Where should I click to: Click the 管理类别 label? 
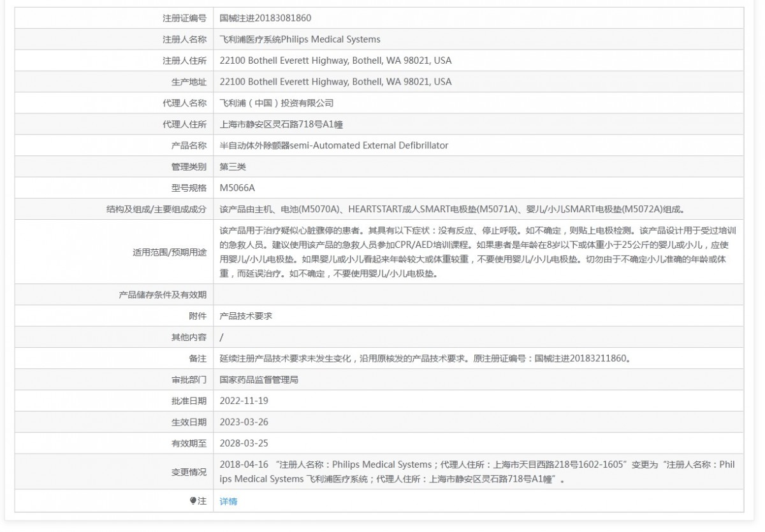189,166
